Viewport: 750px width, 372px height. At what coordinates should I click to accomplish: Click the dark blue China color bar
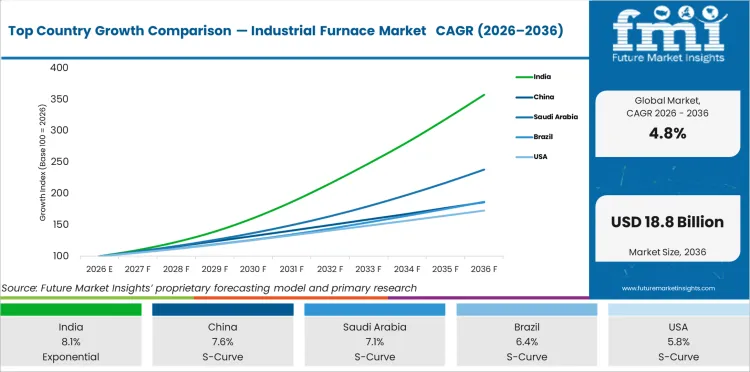pos(222,310)
